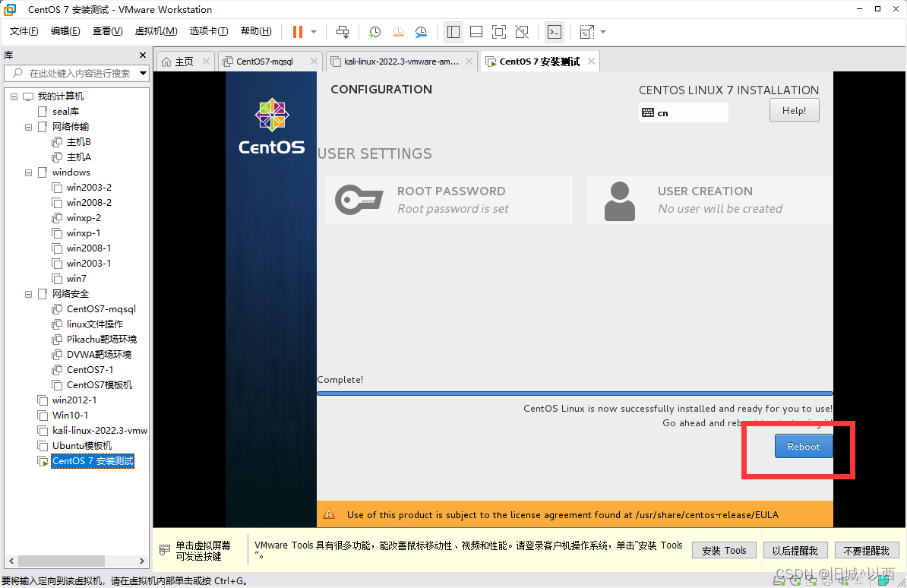Collapse the 网络传输 folder

pyautogui.click(x=28, y=127)
